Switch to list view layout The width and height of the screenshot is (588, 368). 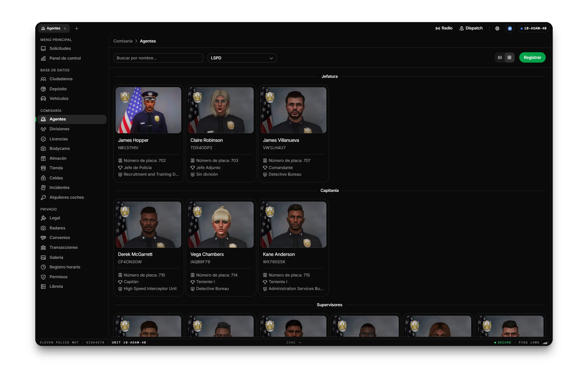coord(500,57)
